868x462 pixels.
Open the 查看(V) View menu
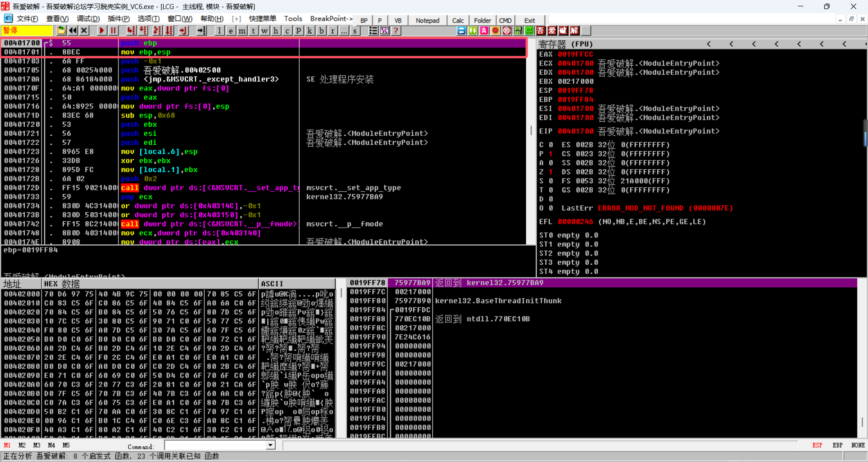[x=57, y=19]
